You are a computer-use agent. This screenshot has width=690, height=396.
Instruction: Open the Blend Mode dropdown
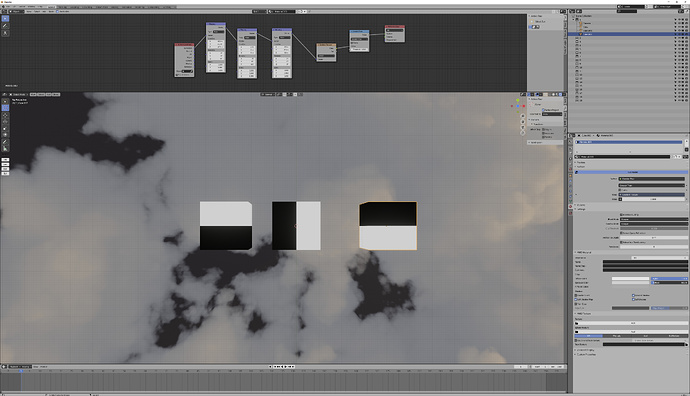coord(654,219)
